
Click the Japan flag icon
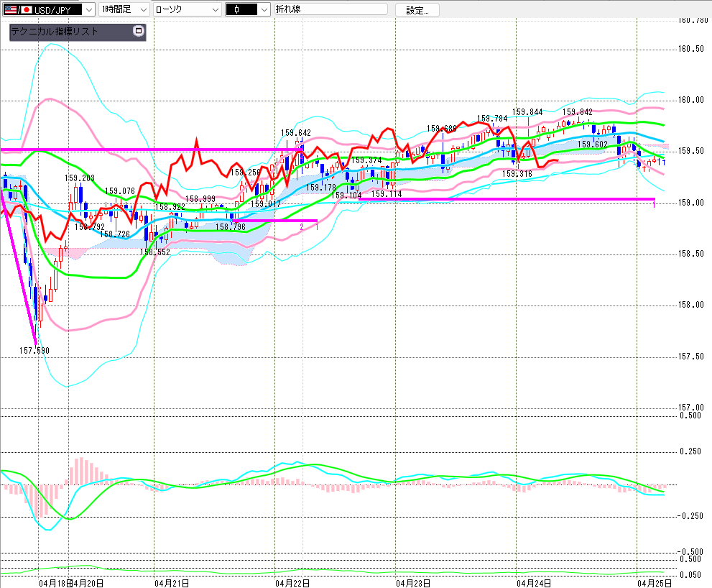coord(26,9)
